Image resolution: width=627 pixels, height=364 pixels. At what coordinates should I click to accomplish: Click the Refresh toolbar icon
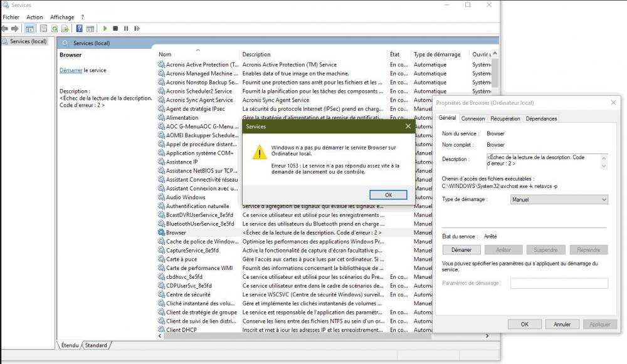pyautogui.click(x=55, y=28)
